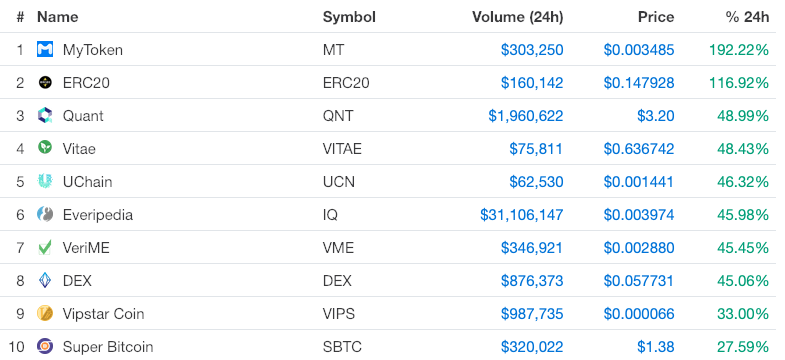Click the Super Bitcoin purple ring icon

45,346
